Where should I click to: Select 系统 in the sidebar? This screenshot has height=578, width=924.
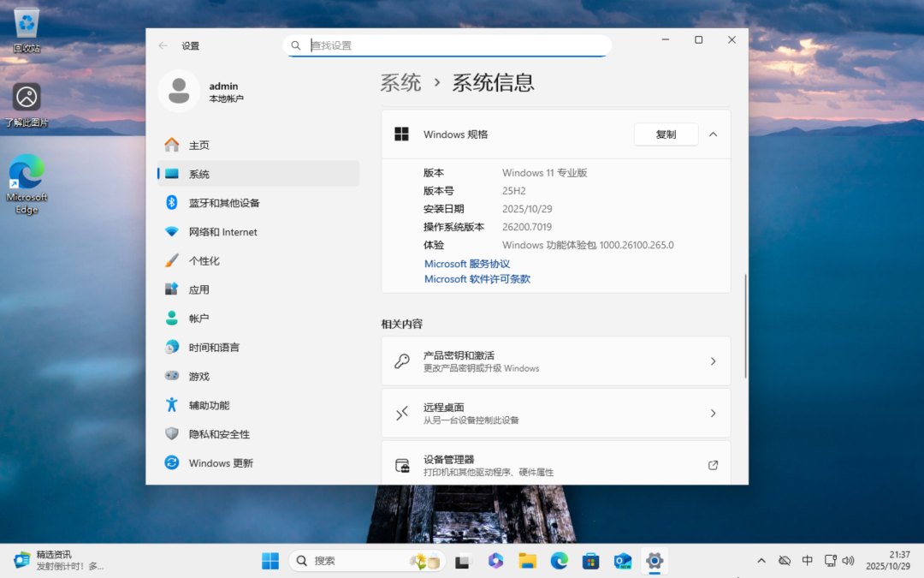[258, 174]
